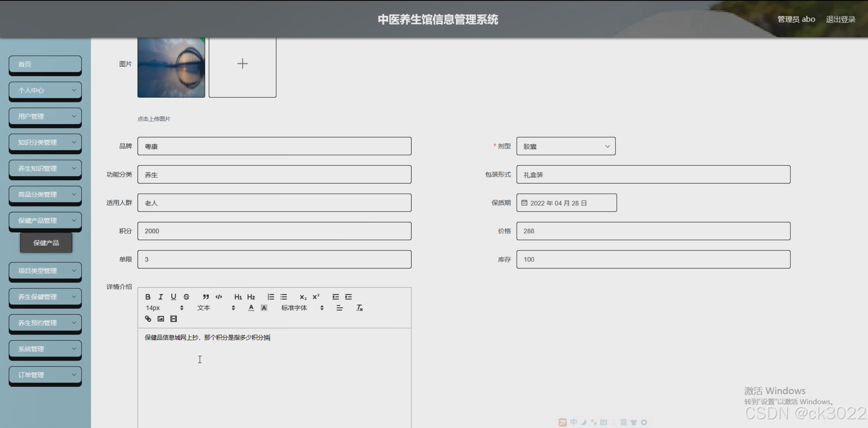Toggle strikethrough in the rich text editor
The width and height of the screenshot is (868, 428).
186,297
